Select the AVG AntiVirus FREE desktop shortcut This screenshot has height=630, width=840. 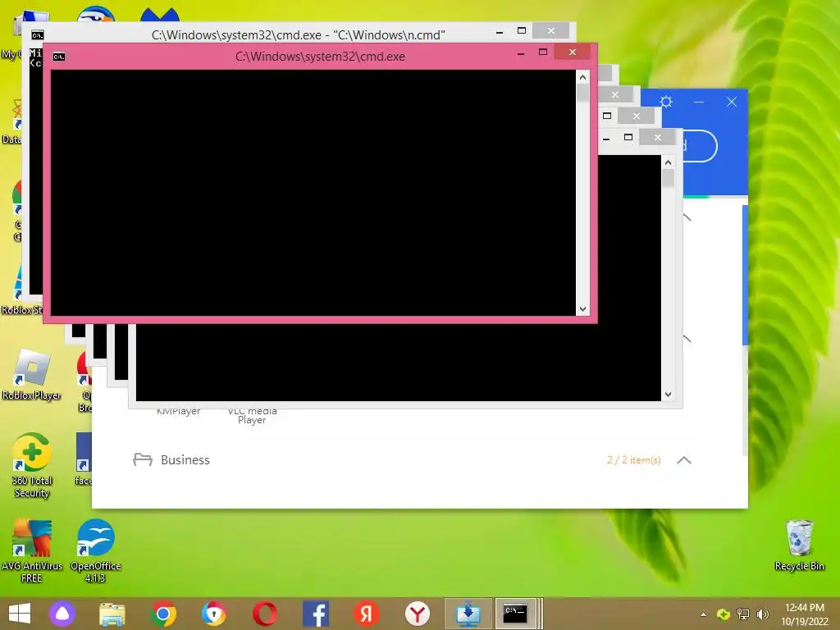[x=32, y=550]
